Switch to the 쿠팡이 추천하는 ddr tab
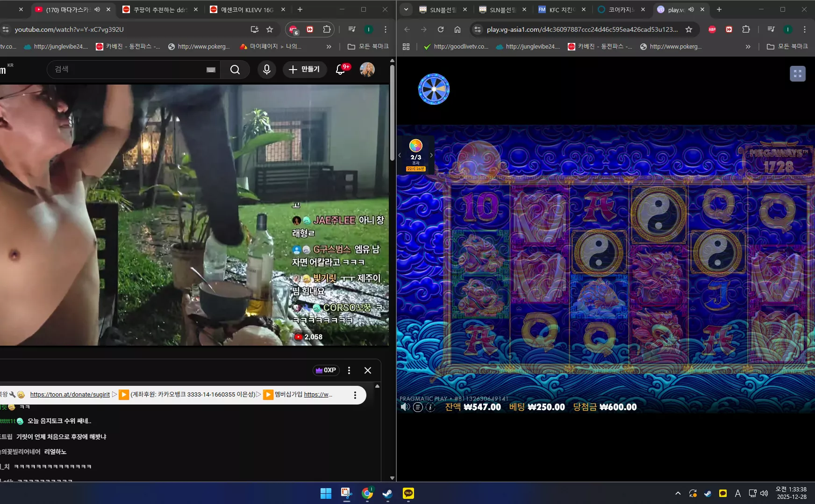Viewport: 815px width, 504px height. (x=160, y=9)
